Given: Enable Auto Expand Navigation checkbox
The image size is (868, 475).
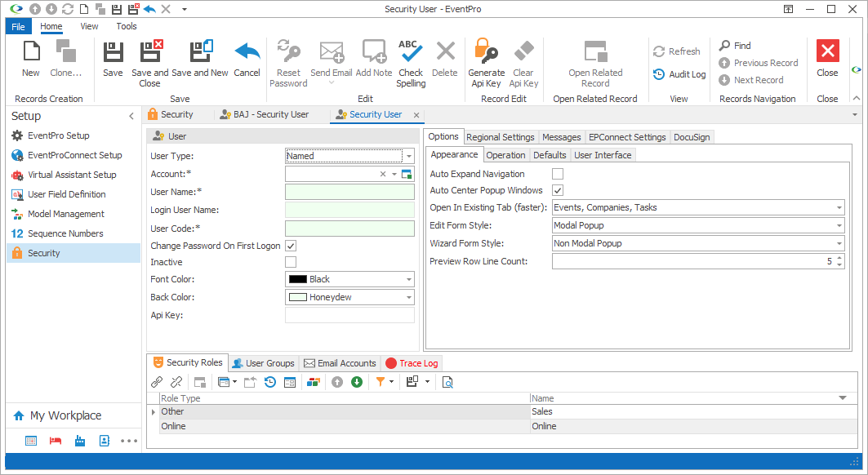Looking at the screenshot, I should point(558,174).
